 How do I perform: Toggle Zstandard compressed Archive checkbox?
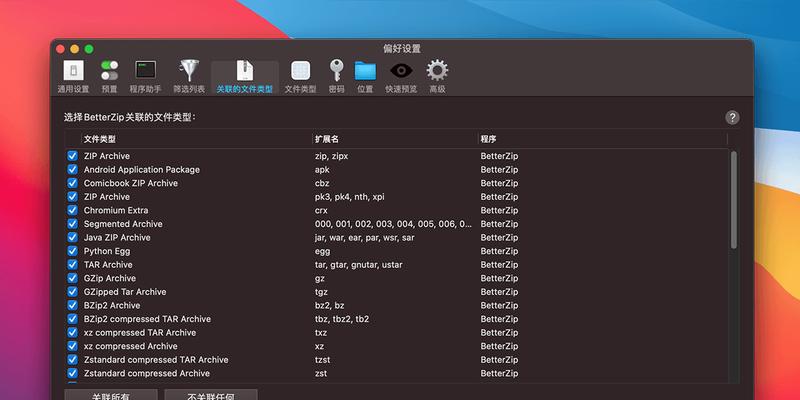point(72,373)
